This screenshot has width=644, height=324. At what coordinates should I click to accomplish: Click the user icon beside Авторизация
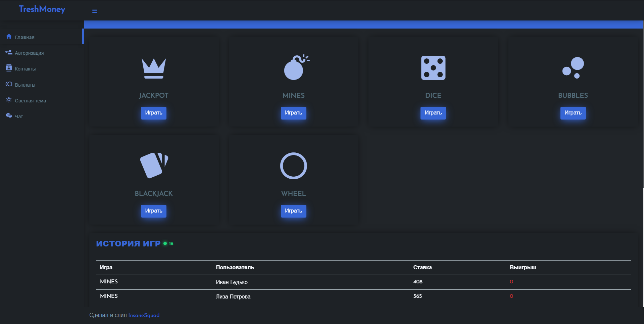point(9,52)
